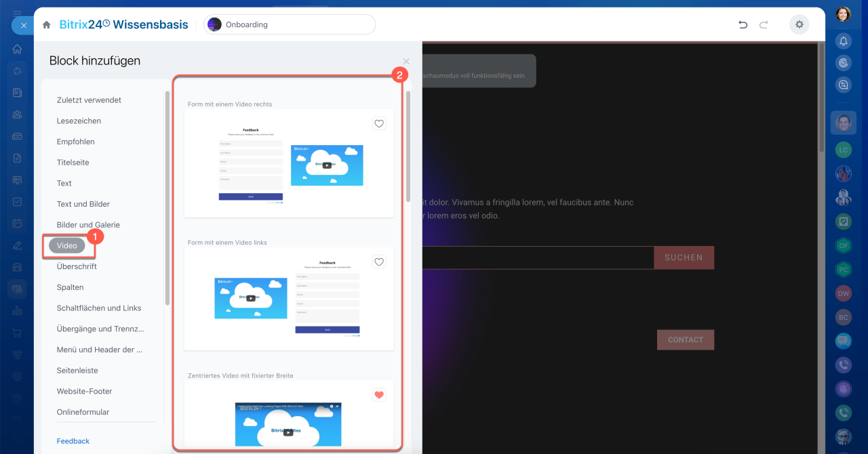Select the 'Form mit einem Video rechts' block preview
The height and width of the screenshot is (454, 868).
tap(289, 165)
